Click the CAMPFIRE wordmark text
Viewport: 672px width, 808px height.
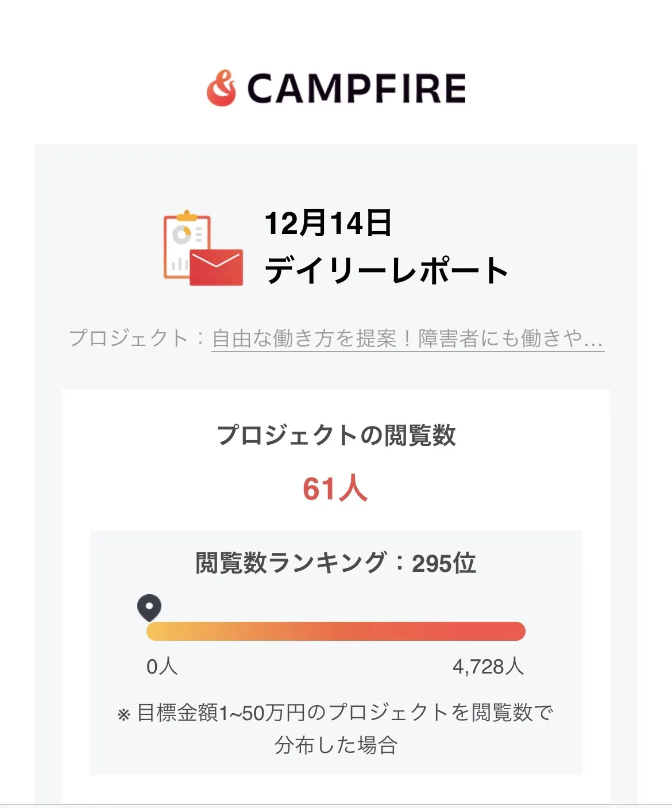tap(356, 89)
